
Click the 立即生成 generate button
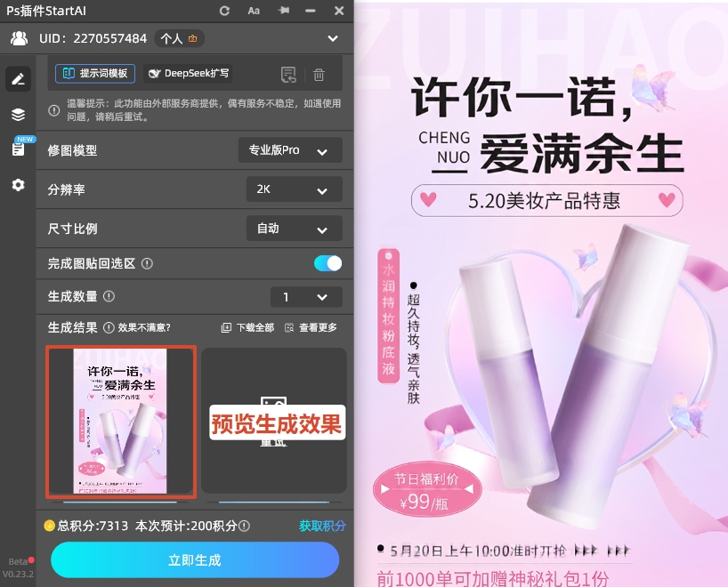coord(195,559)
